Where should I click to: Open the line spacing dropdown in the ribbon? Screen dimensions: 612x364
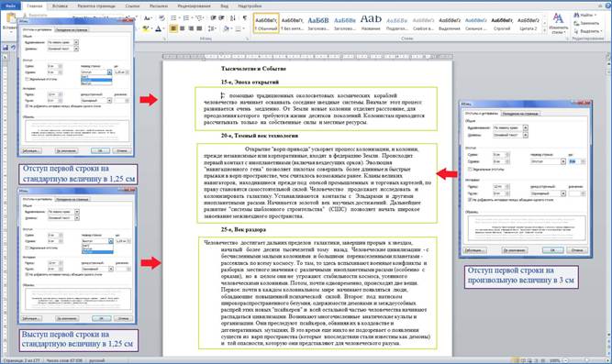coord(212,28)
